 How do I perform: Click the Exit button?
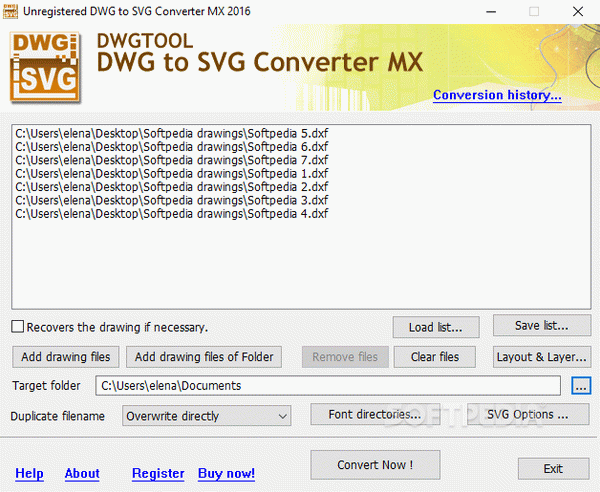tap(553, 469)
